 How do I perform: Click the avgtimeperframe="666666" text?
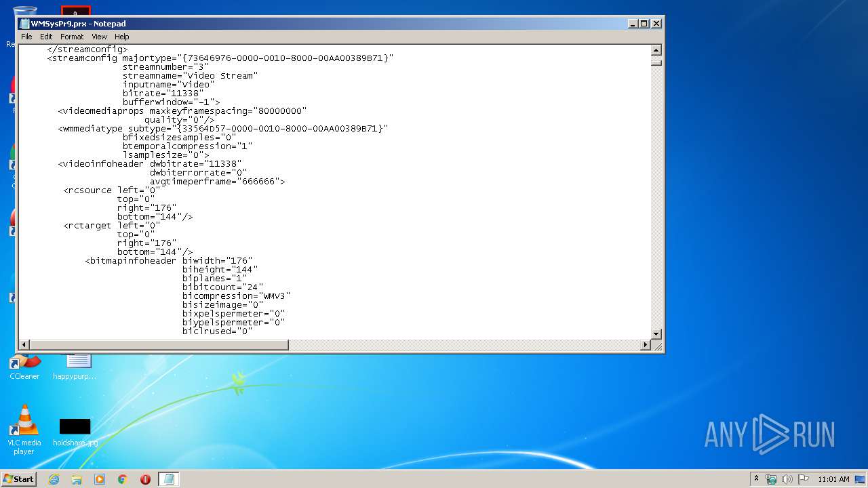[x=217, y=182]
